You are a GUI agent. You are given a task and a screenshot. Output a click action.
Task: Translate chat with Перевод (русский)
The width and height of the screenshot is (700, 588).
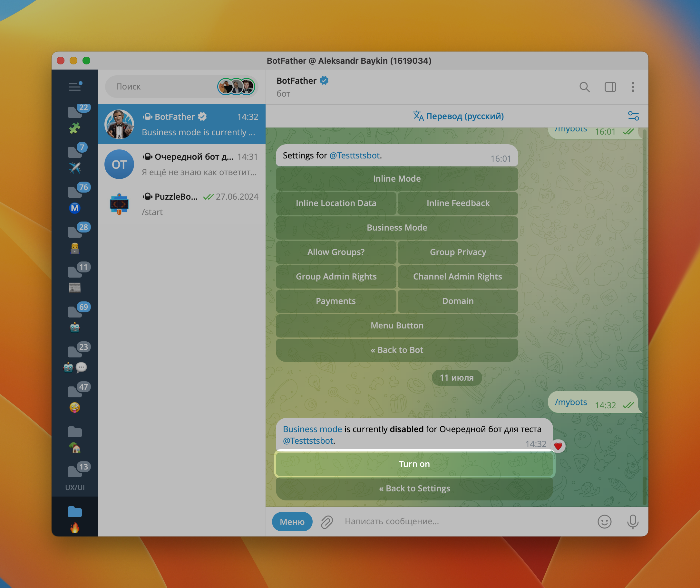(458, 116)
